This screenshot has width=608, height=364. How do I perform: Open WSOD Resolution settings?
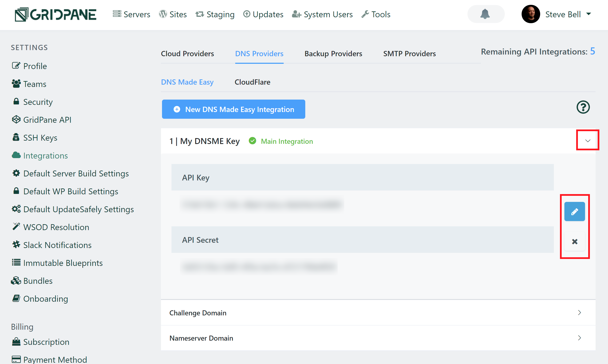click(x=51, y=227)
